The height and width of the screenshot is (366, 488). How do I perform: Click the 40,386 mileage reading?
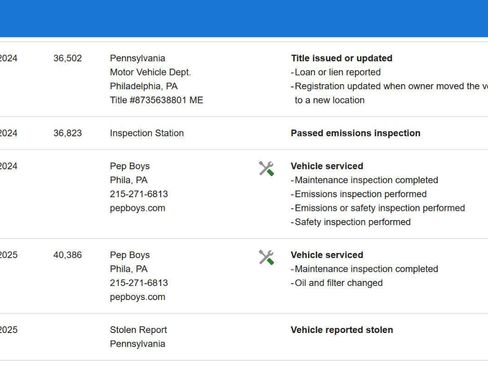(67, 255)
